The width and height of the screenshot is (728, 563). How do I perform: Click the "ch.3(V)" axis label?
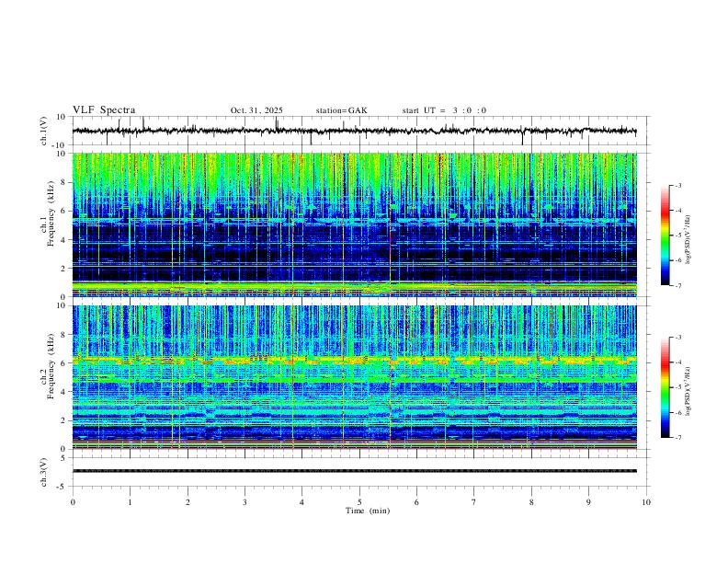tap(44, 473)
